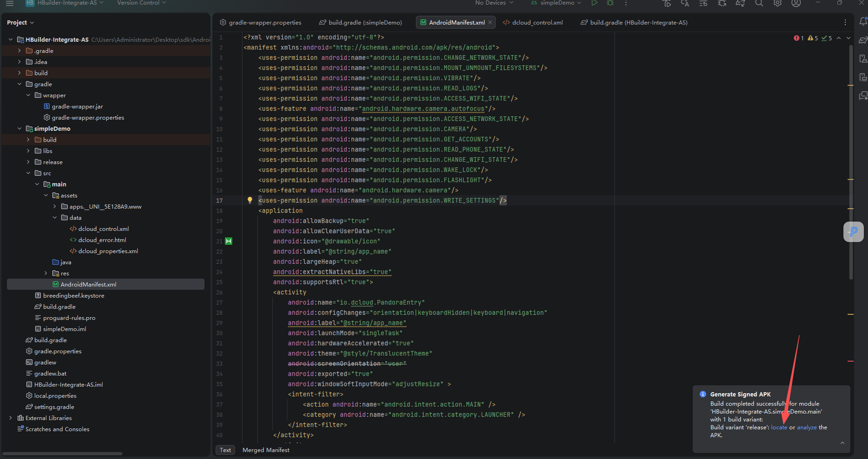Viewport: 868px width, 459px height.
Task: Go to next highlighted problem arrow
Action: coord(849,38)
